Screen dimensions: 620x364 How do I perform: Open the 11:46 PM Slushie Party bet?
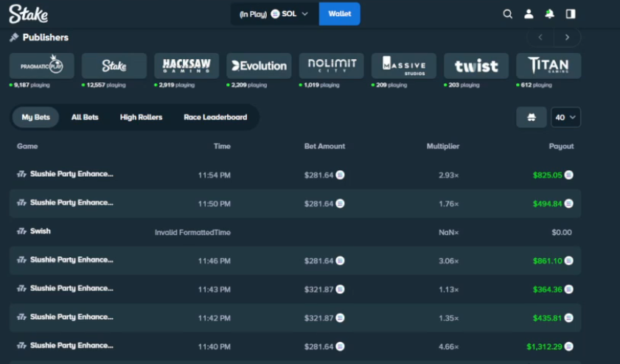click(x=296, y=260)
